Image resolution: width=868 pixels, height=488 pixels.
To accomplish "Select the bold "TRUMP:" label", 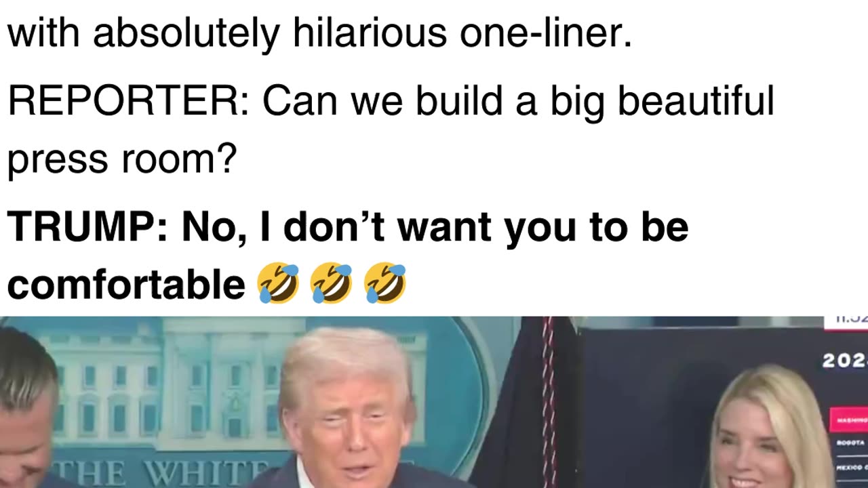I will click(x=88, y=226).
